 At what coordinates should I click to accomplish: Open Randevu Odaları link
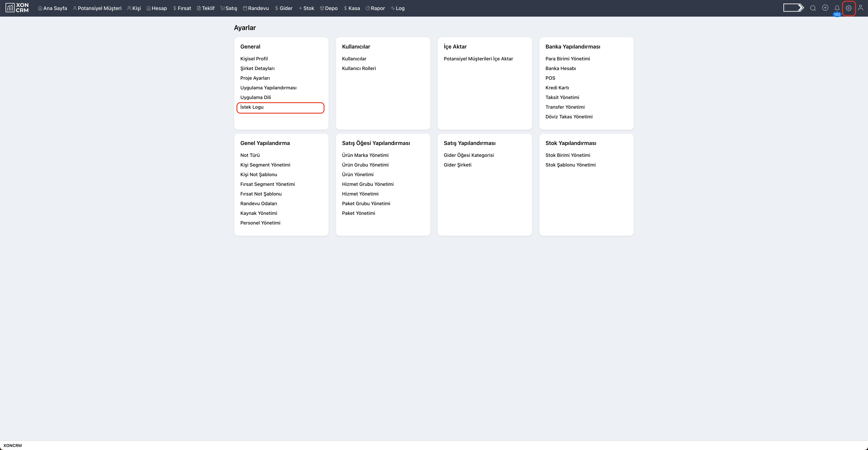[x=258, y=204]
